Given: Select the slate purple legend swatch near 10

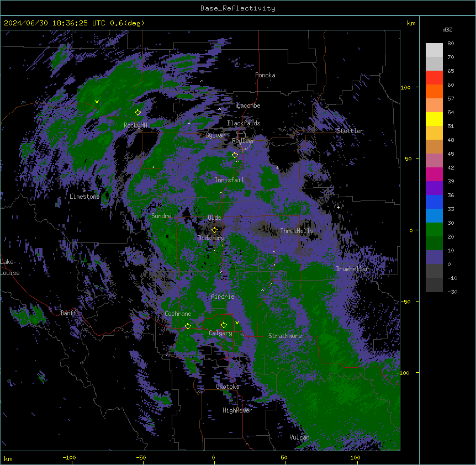Looking at the screenshot, I should coord(434,257).
